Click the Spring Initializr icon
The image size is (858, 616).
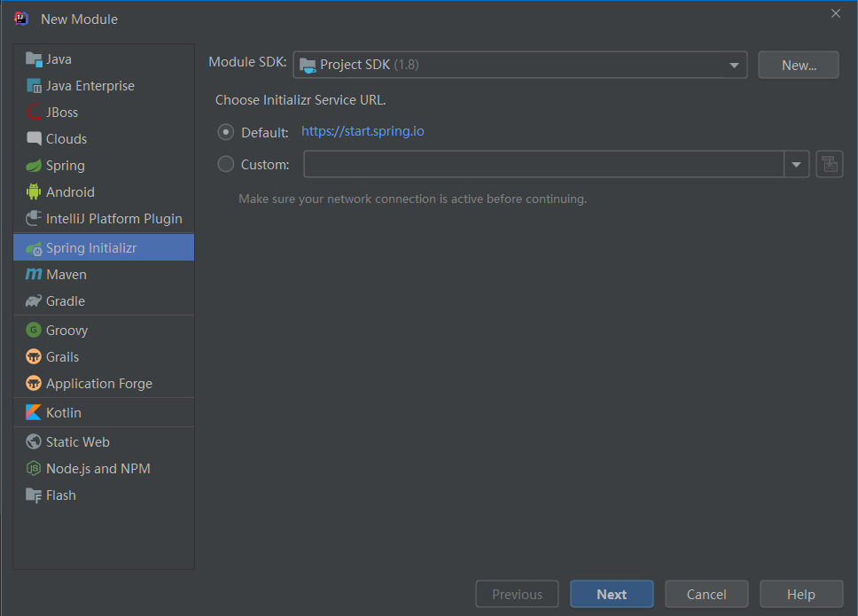point(34,248)
